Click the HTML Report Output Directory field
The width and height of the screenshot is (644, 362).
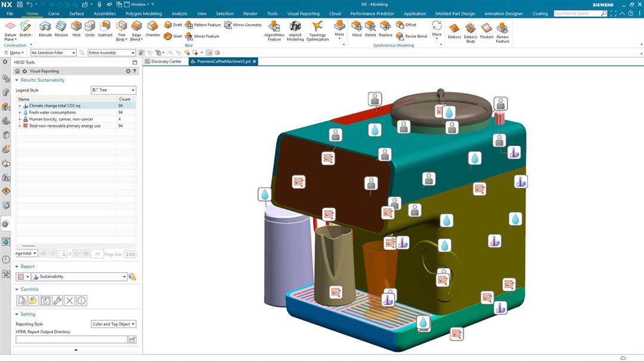(x=72, y=339)
